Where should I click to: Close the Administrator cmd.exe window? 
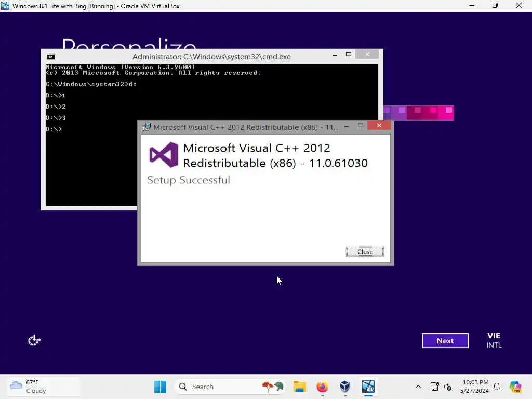367,54
